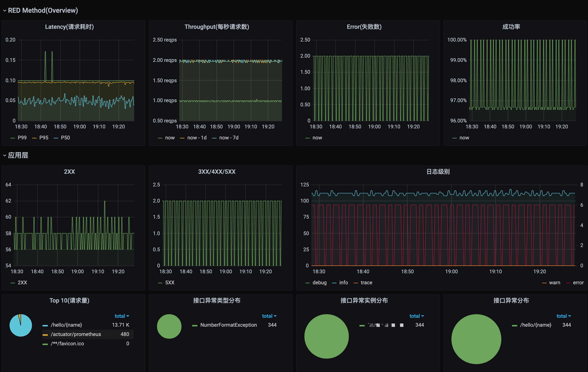Click the 接口异常分布 pie chart
This screenshot has width=588, height=372.
pyautogui.click(x=476, y=339)
